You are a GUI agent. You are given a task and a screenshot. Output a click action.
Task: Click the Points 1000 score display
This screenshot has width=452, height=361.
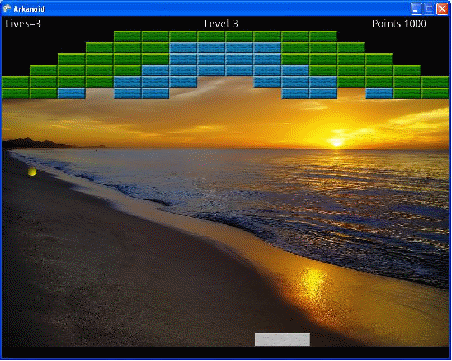pos(399,23)
